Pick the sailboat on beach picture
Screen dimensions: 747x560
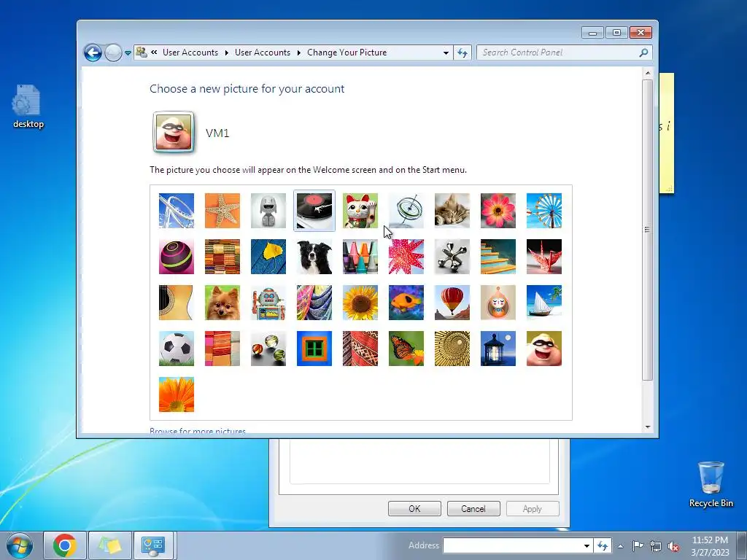click(x=544, y=303)
